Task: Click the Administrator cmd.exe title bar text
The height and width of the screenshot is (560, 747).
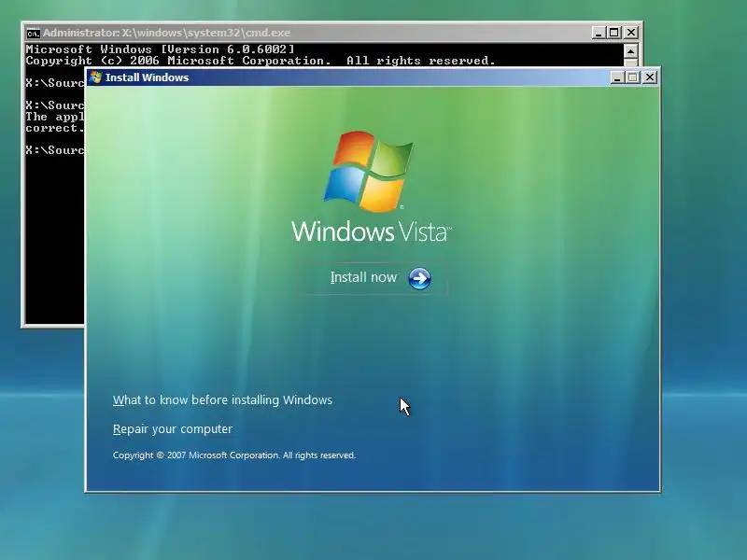Action: pos(166,33)
